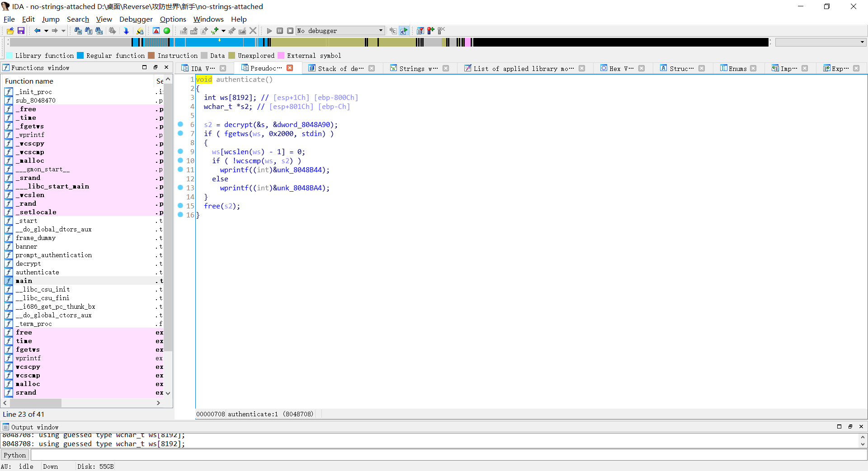Click the search text binoculars icon
Screen dimensions: 868x471
click(x=89, y=31)
